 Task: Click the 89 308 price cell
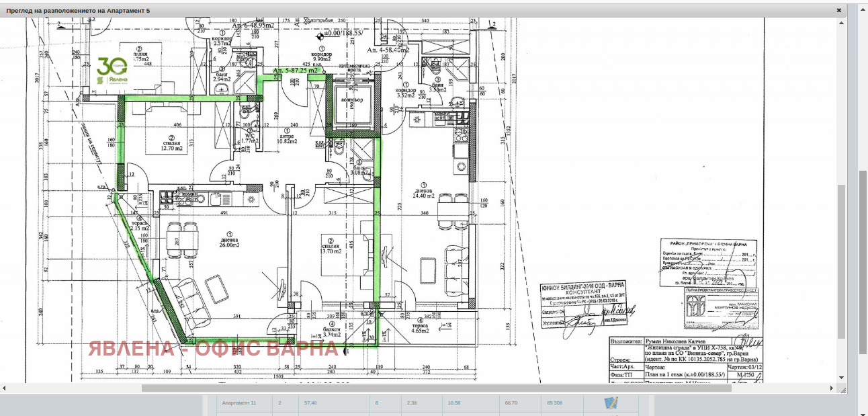pyautogui.click(x=554, y=403)
